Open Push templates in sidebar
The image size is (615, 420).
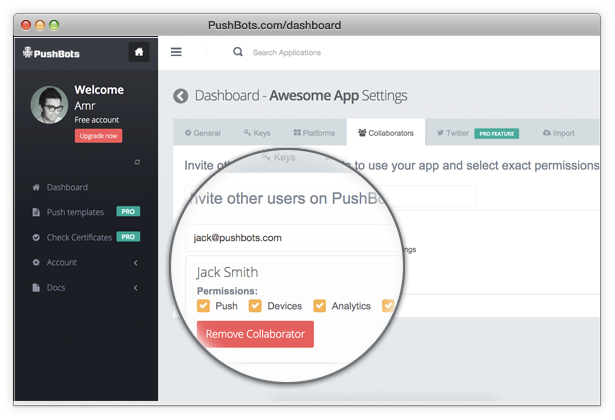(75, 212)
